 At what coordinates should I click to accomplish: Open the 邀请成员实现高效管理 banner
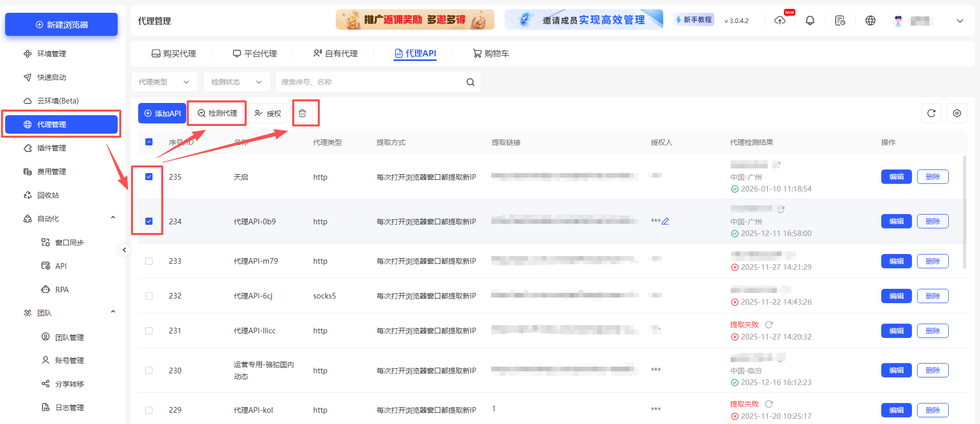pyautogui.click(x=584, y=19)
